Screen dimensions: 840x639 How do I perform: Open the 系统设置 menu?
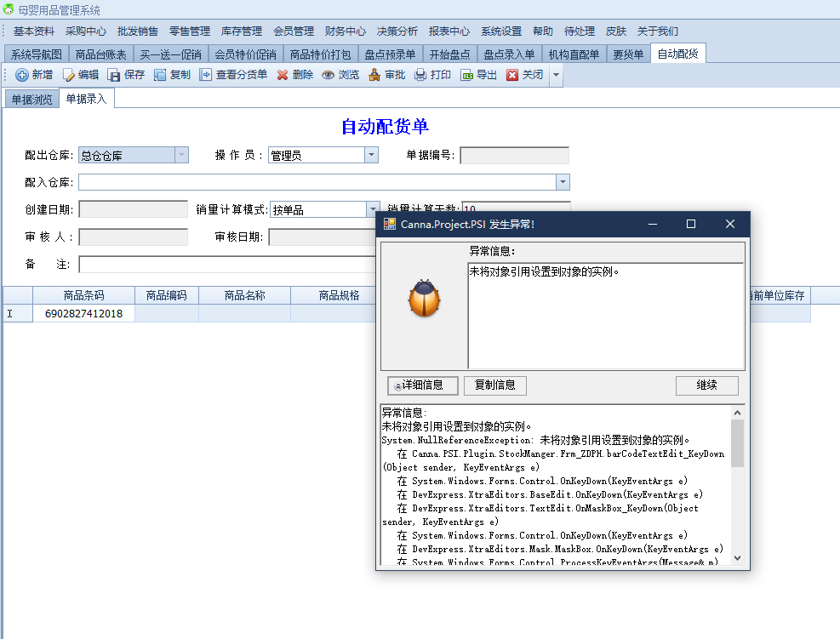tap(501, 31)
